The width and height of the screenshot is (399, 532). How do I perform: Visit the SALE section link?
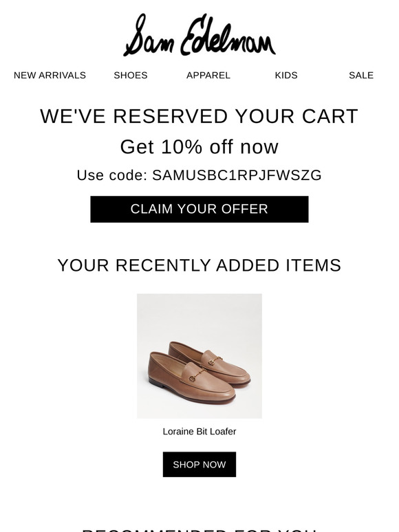click(361, 76)
